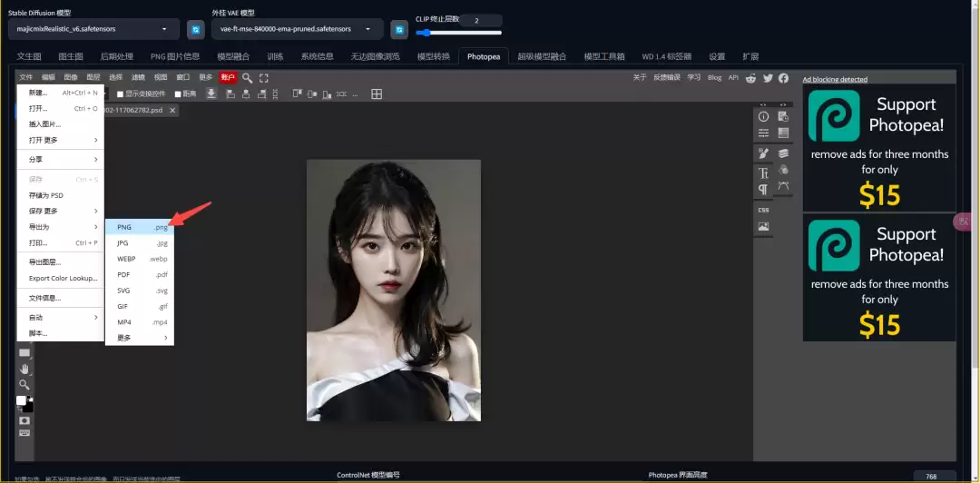Export as PNG from submenu
Viewport: 980px width, 483px height.
140,227
